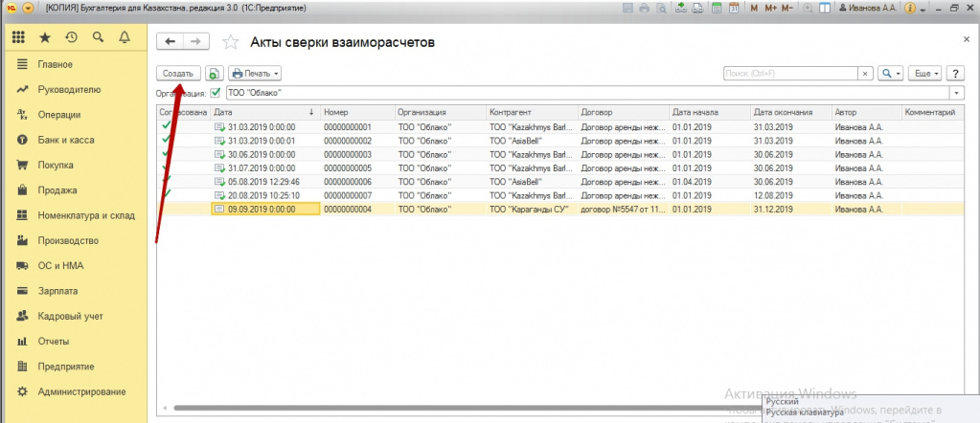The image size is (980, 423).
Task: Click the round orange main menu button
Action: 27,9
